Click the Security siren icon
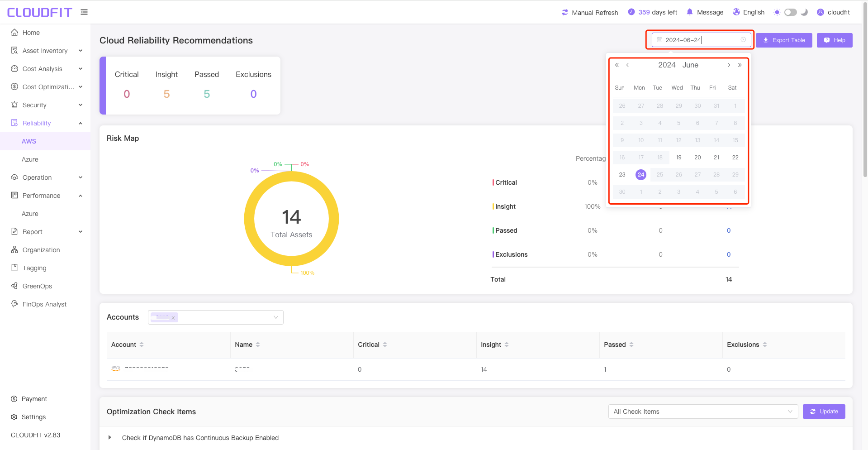The width and height of the screenshot is (868, 450). (14, 105)
